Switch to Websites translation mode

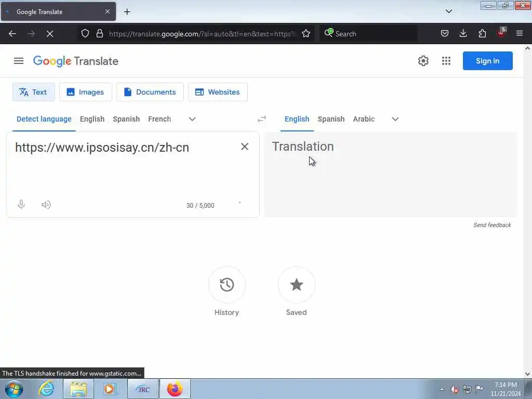(x=218, y=92)
